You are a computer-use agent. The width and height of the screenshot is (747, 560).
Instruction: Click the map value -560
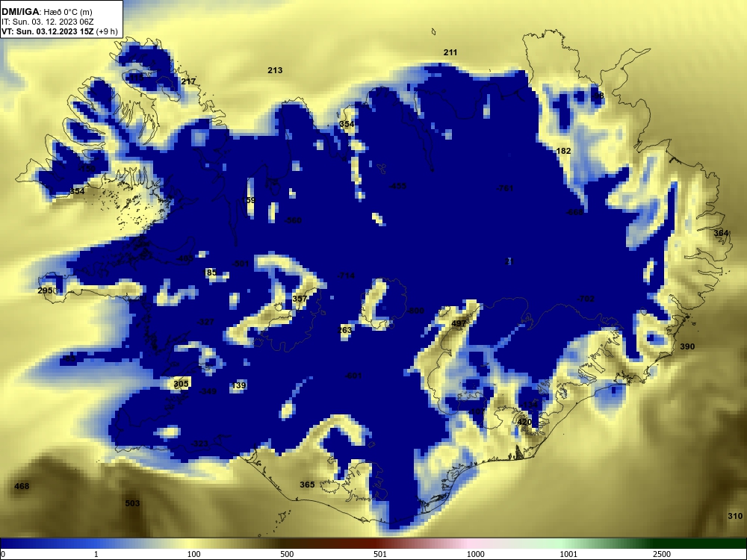(293, 220)
